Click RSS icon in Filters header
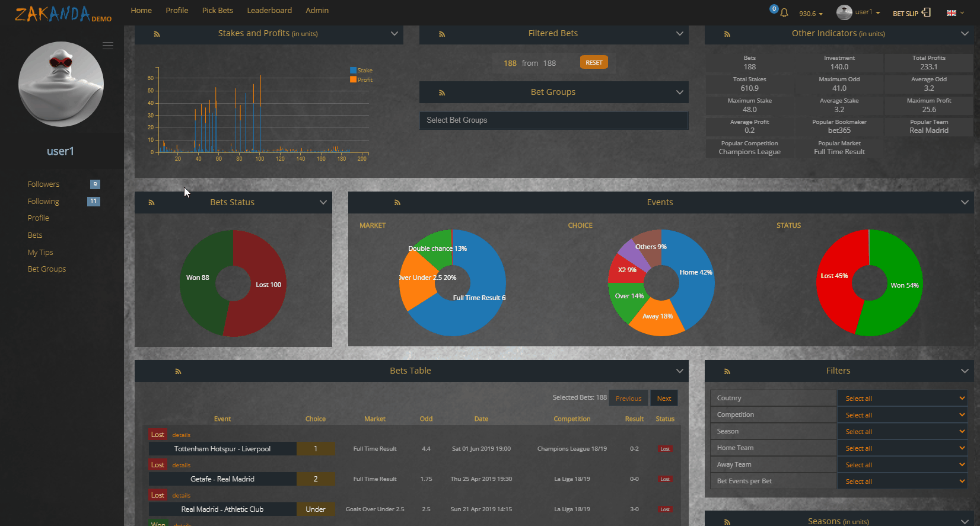 tap(727, 371)
